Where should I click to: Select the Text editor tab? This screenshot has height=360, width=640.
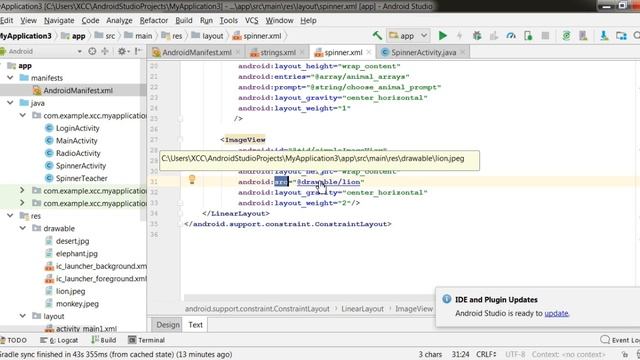[x=195, y=325]
